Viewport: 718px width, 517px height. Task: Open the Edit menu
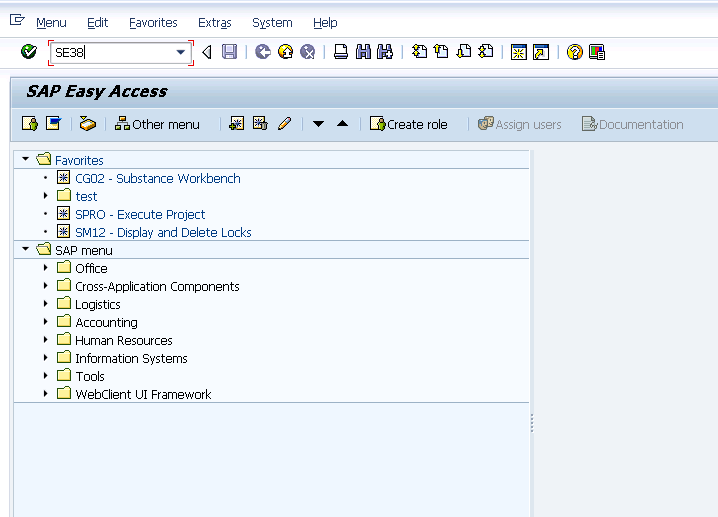98,22
